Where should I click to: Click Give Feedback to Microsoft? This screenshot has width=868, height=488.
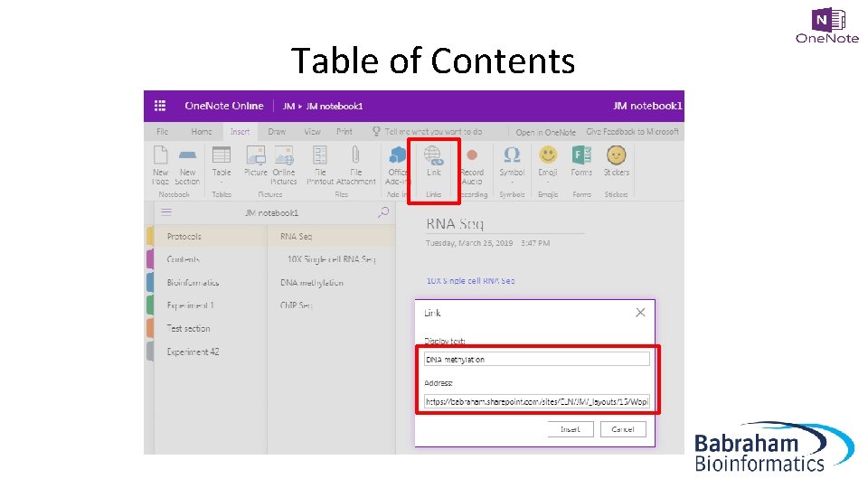632,132
